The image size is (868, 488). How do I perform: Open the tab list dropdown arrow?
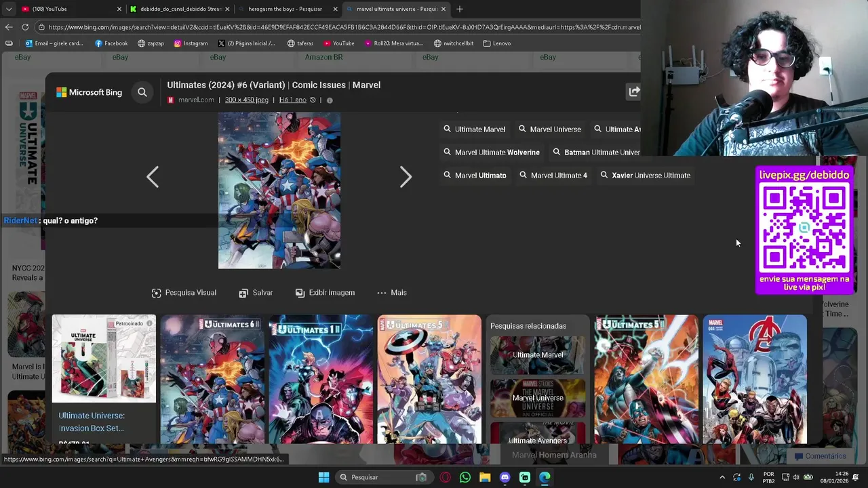pyautogui.click(x=8, y=9)
